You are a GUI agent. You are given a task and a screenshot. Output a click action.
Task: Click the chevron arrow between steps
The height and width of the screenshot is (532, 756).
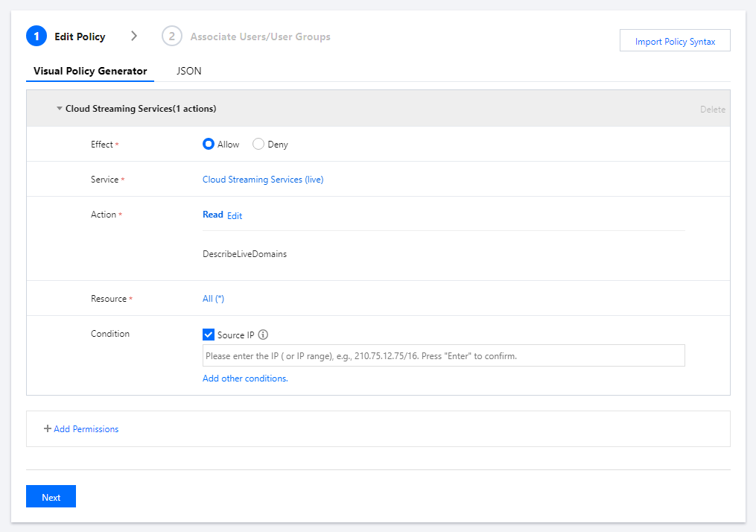(x=134, y=36)
